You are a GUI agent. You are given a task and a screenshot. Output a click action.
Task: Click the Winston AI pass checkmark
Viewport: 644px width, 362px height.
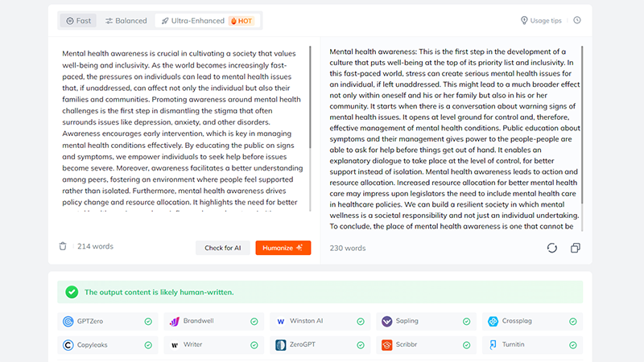(x=360, y=322)
